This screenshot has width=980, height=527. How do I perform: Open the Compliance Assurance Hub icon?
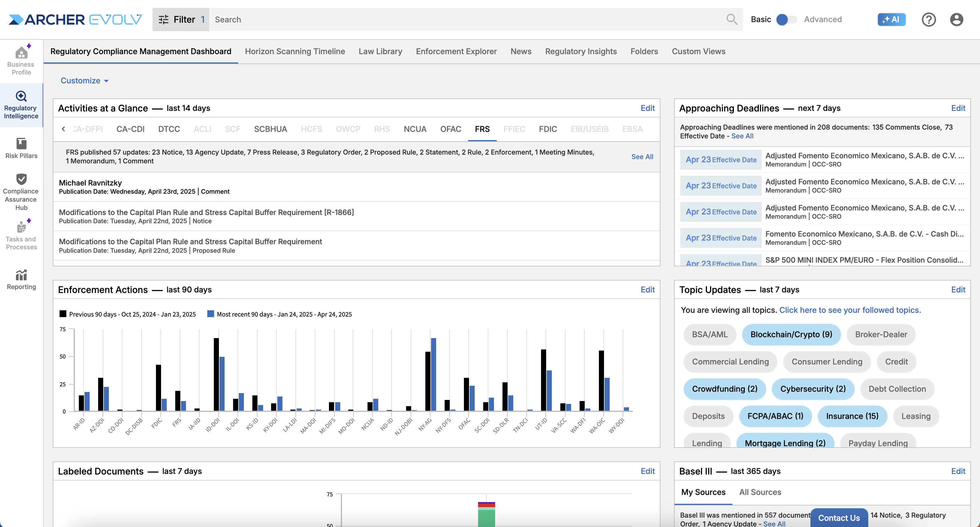[x=21, y=192]
